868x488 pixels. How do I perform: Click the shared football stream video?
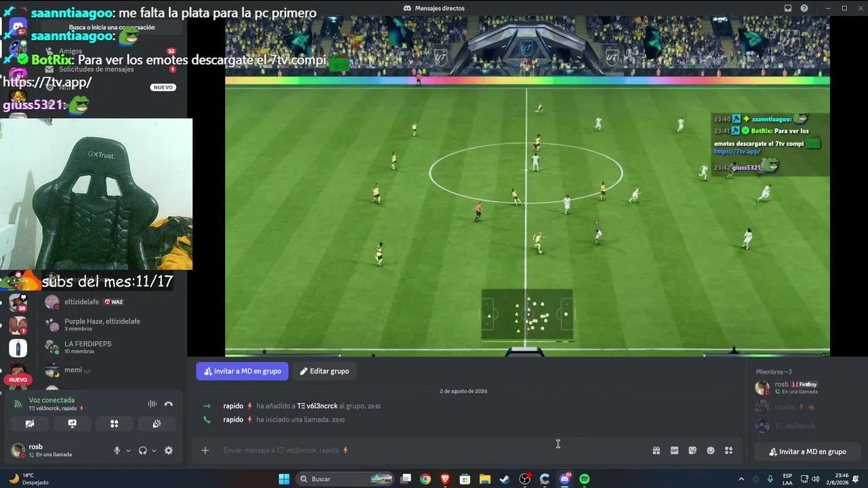pos(527,186)
